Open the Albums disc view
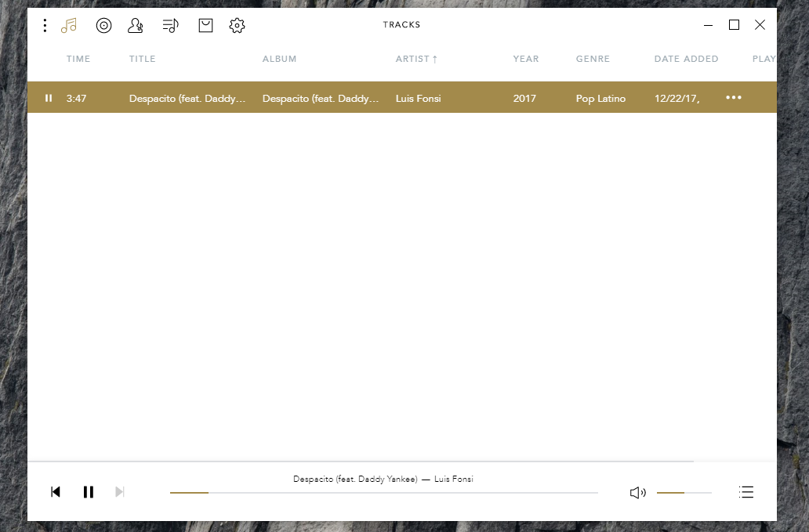 tap(103, 25)
